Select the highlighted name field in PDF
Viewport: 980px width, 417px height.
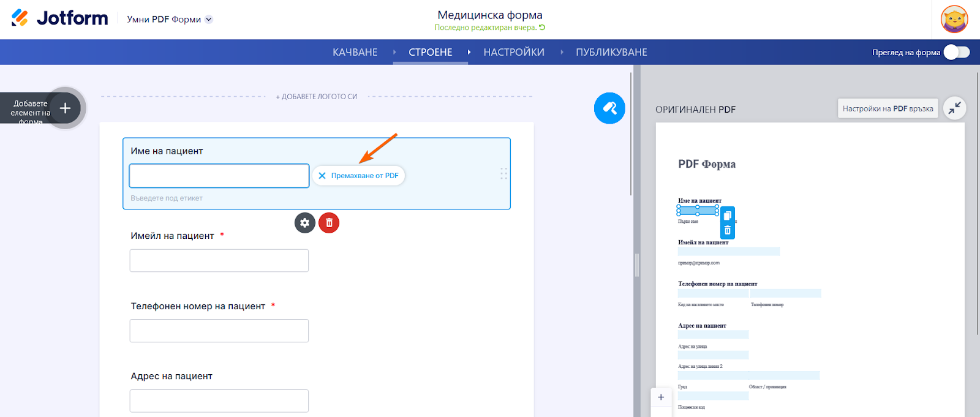click(x=698, y=211)
